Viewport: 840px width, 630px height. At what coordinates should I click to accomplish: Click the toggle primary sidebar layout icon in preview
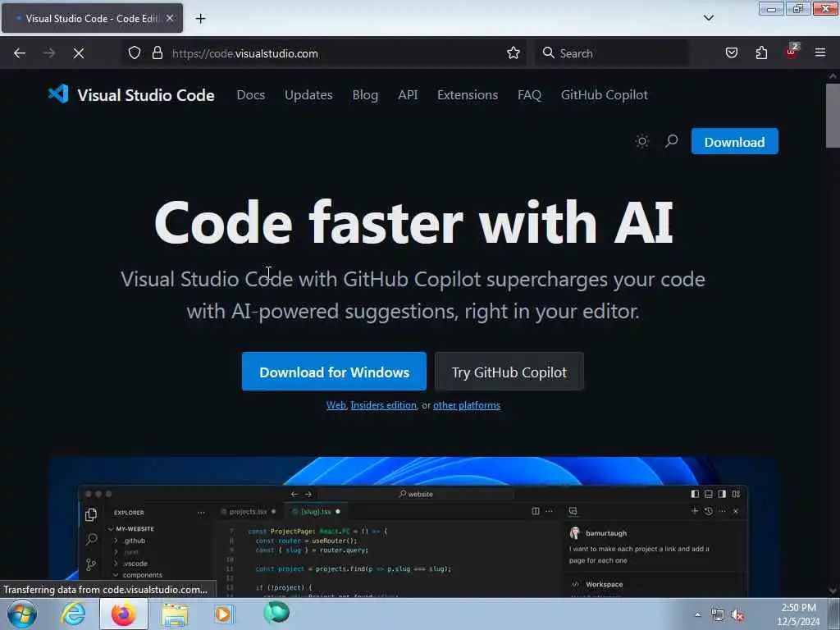695,494
